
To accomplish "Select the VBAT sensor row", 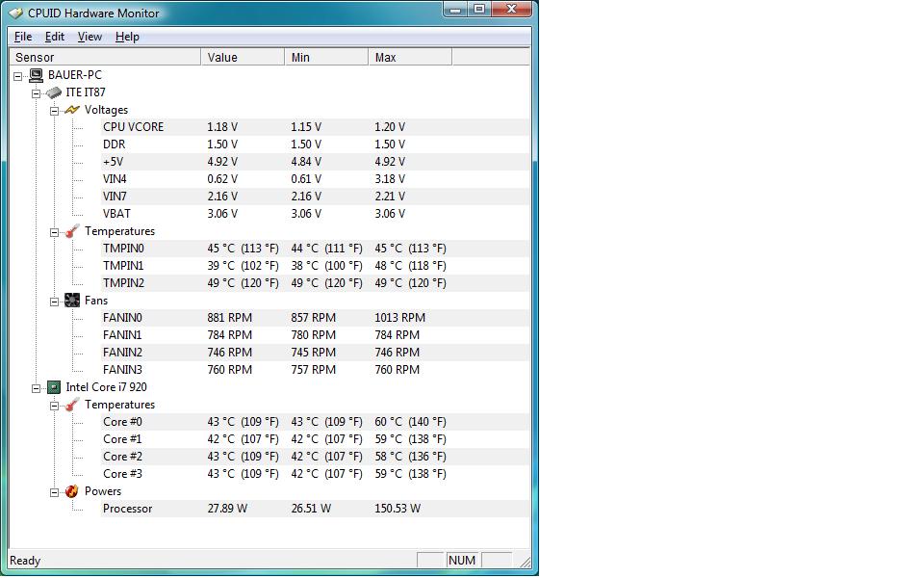I will point(316,214).
